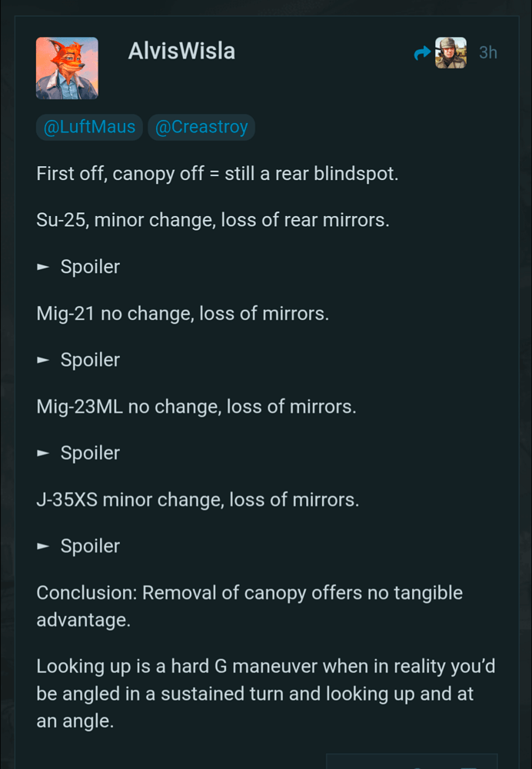Open the 3h post timestamp

[488, 53]
